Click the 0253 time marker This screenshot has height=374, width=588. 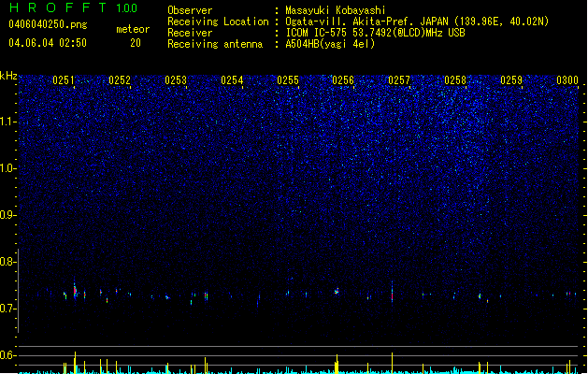176,80
